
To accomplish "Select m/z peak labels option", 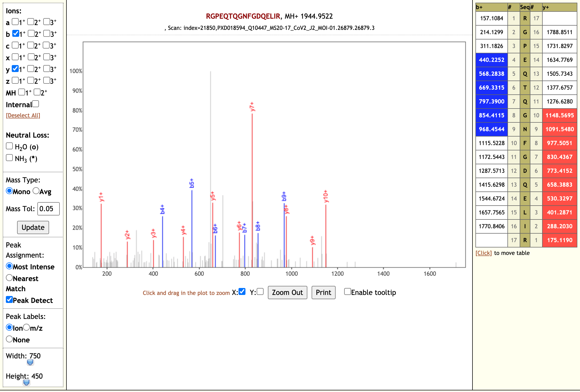I will 26,327.
